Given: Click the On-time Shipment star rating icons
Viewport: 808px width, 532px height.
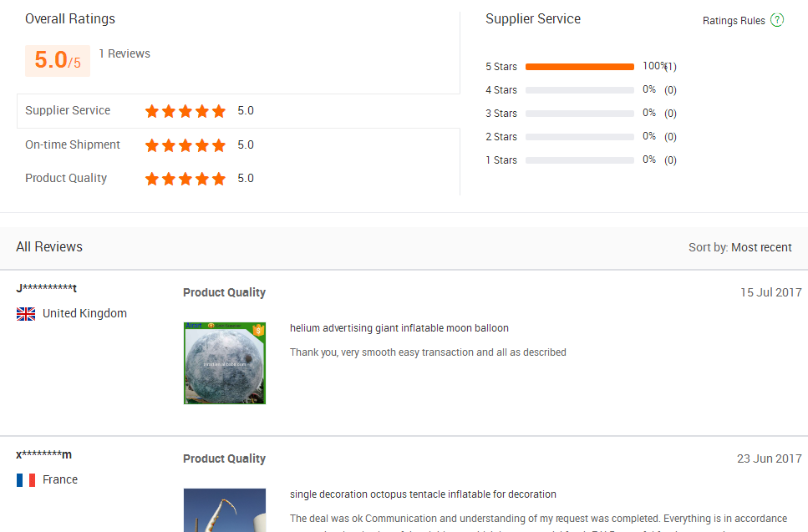Looking at the screenshot, I should pyautogui.click(x=185, y=145).
